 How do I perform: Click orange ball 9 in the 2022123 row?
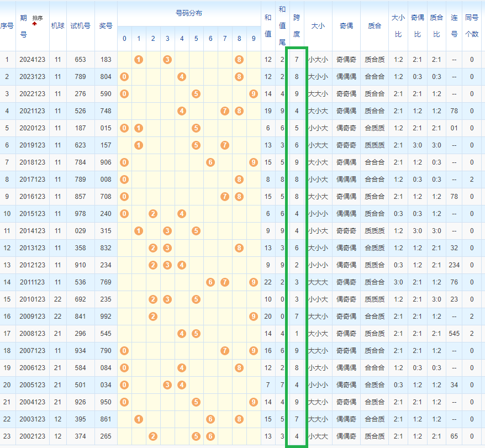(x=254, y=94)
